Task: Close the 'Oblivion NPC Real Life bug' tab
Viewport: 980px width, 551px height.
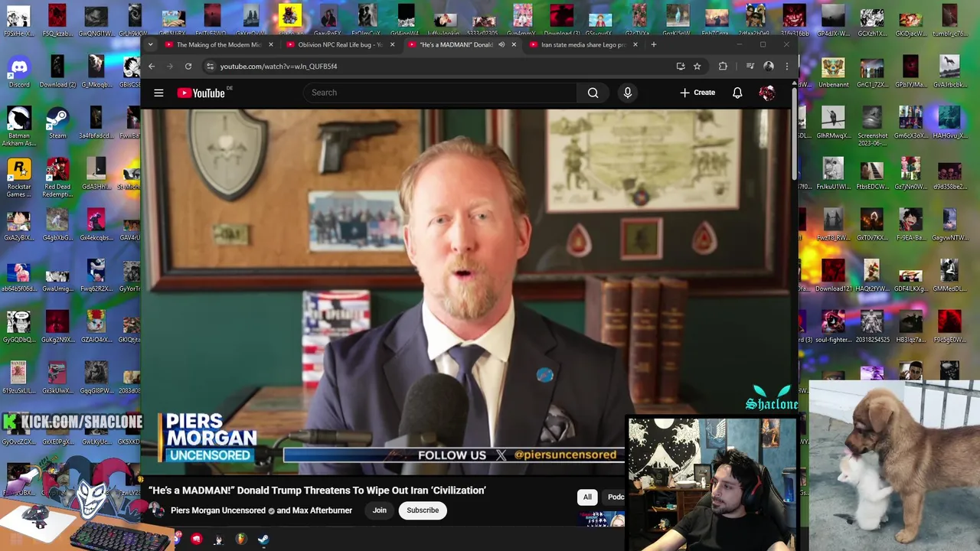Action: coord(392,44)
